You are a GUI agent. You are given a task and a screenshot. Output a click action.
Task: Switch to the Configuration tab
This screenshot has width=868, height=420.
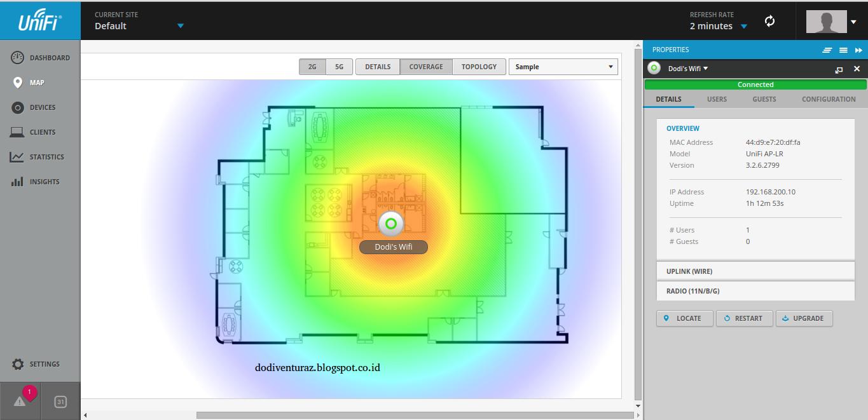[x=829, y=99]
